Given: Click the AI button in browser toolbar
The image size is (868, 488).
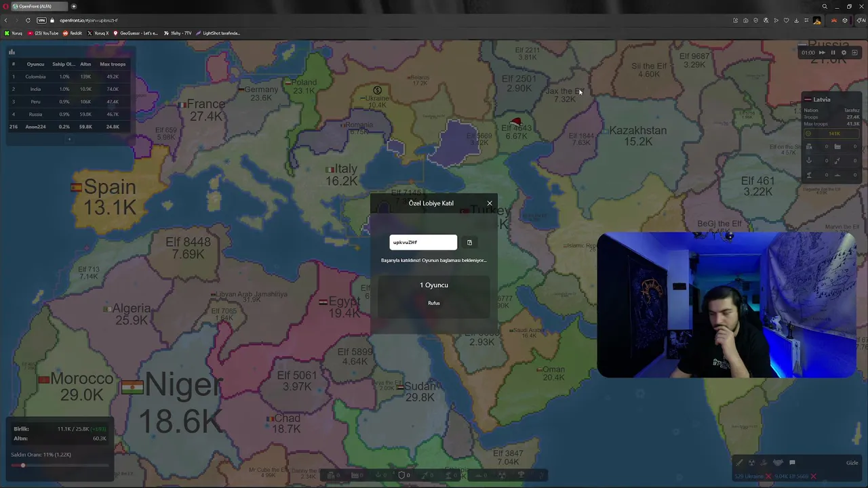Looking at the screenshot, I should (x=860, y=20).
